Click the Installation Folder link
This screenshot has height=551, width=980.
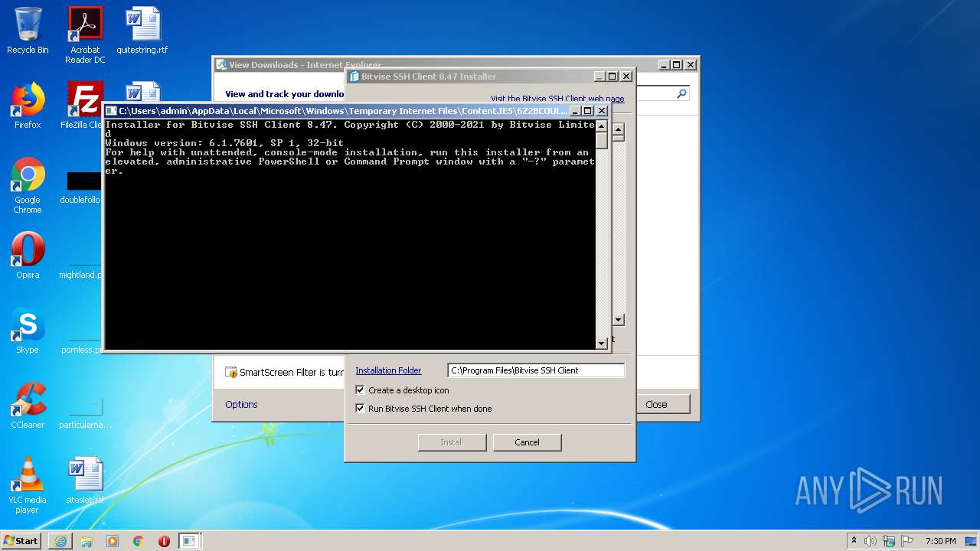[388, 370]
